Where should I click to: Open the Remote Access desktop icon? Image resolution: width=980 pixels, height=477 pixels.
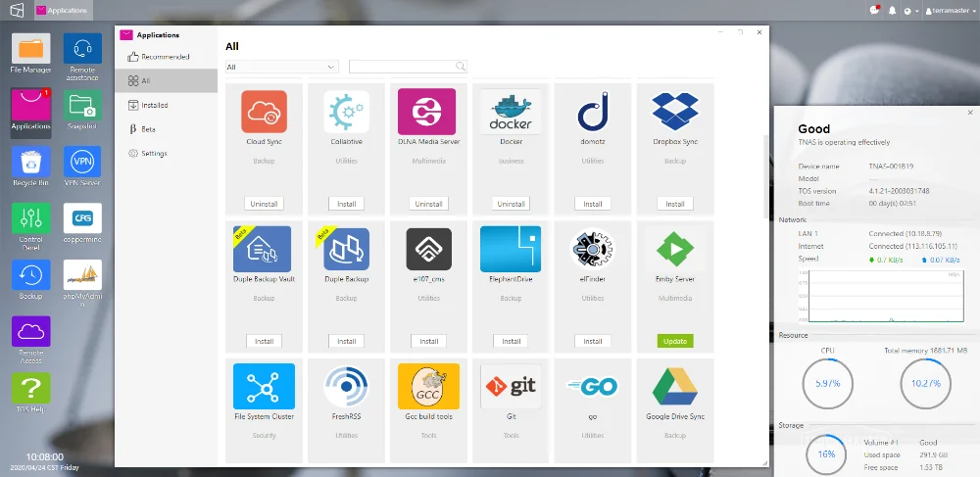[30, 331]
